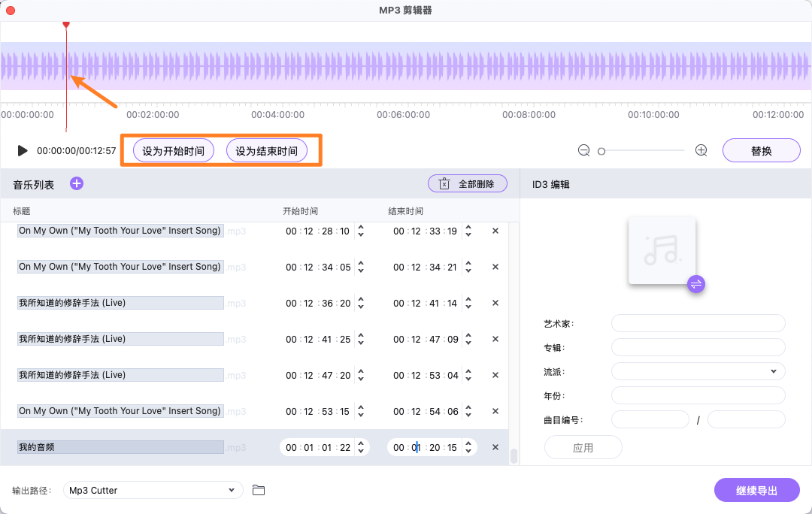Click the waveform zoom slider handle
The height and width of the screenshot is (514, 812).
pyautogui.click(x=601, y=150)
